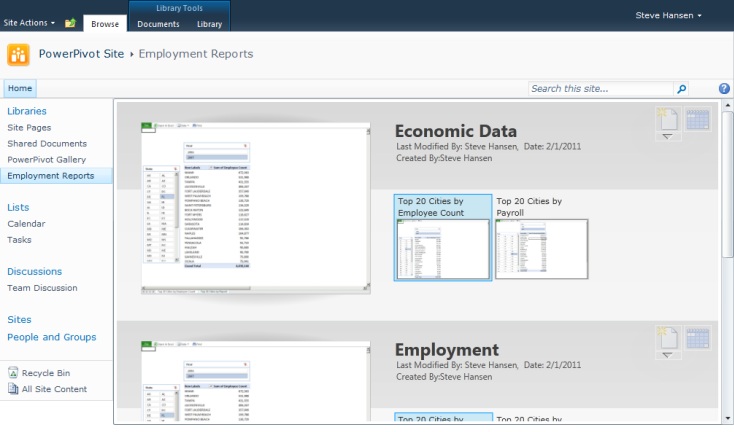The image size is (734, 432).
Task: Open the Calendar list
Action: click(x=26, y=224)
